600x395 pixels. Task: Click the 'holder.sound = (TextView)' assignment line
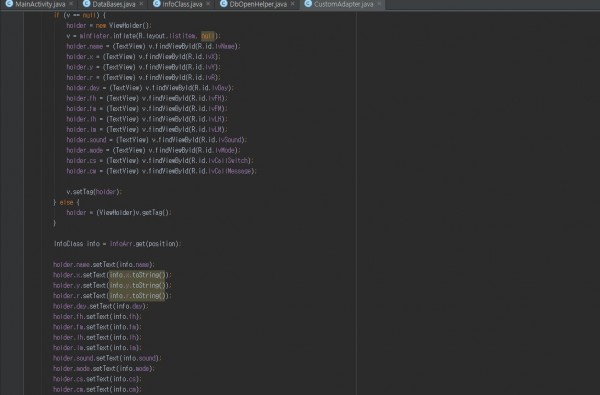(157, 140)
